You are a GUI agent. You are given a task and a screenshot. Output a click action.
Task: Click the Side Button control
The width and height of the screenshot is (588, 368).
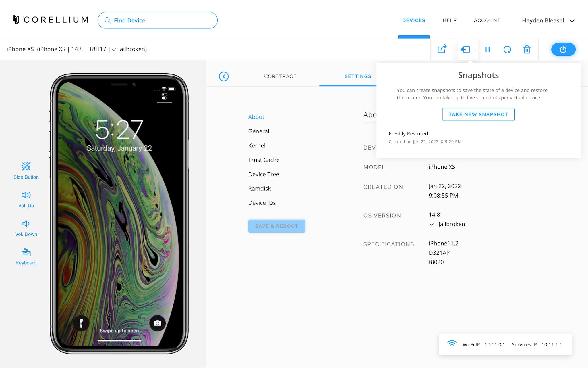26,170
